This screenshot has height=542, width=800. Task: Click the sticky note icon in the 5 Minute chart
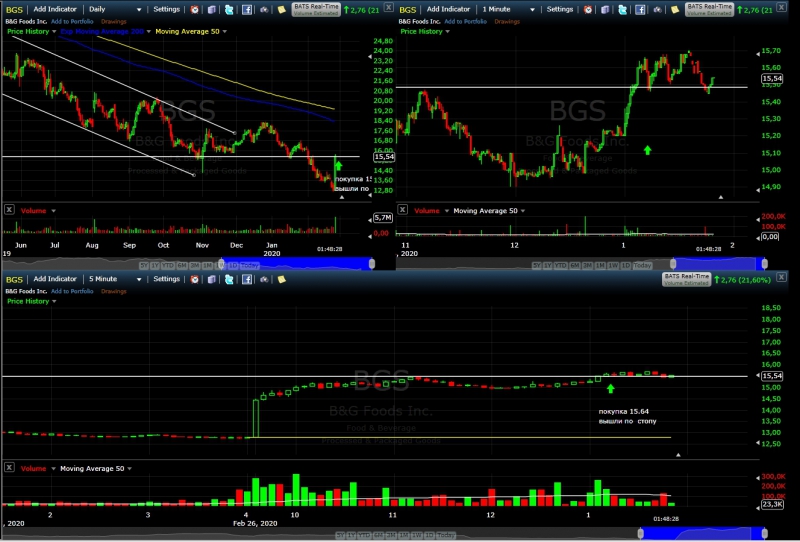point(281,279)
